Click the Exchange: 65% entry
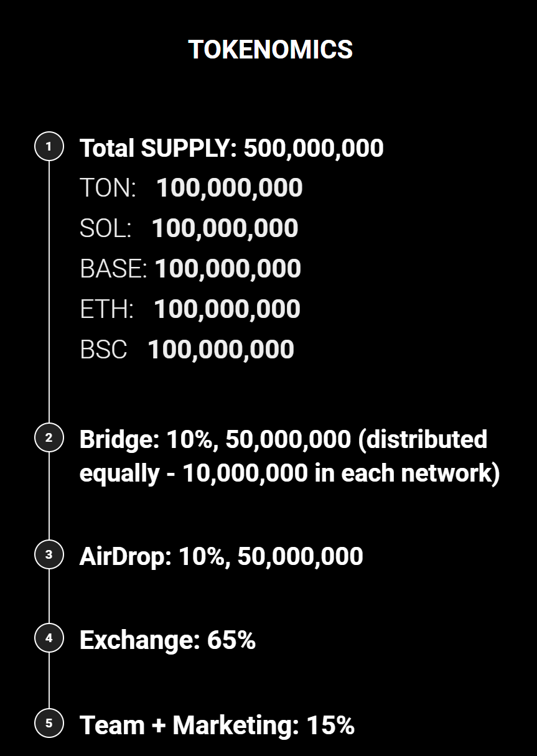 click(167, 640)
